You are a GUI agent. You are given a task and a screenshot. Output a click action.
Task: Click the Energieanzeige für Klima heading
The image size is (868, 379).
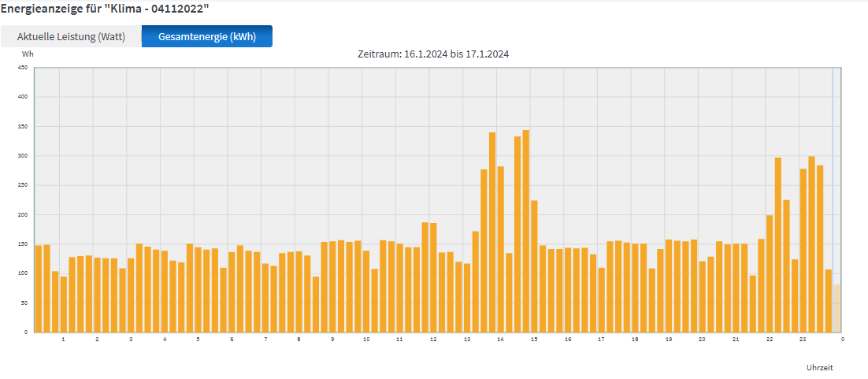(x=105, y=8)
